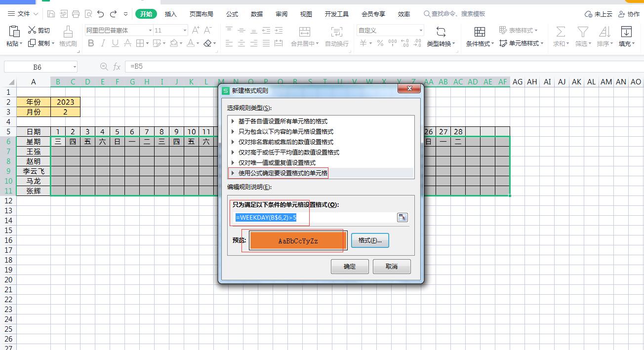Toggle underline formatting
Image resolution: width=644 pixels, height=350 pixels.
point(114,43)
